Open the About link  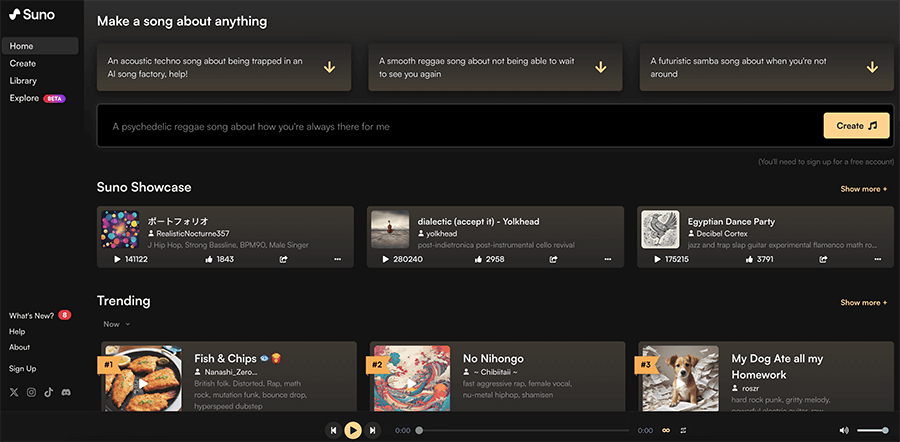pyautogui.click(x=20, y=347)
